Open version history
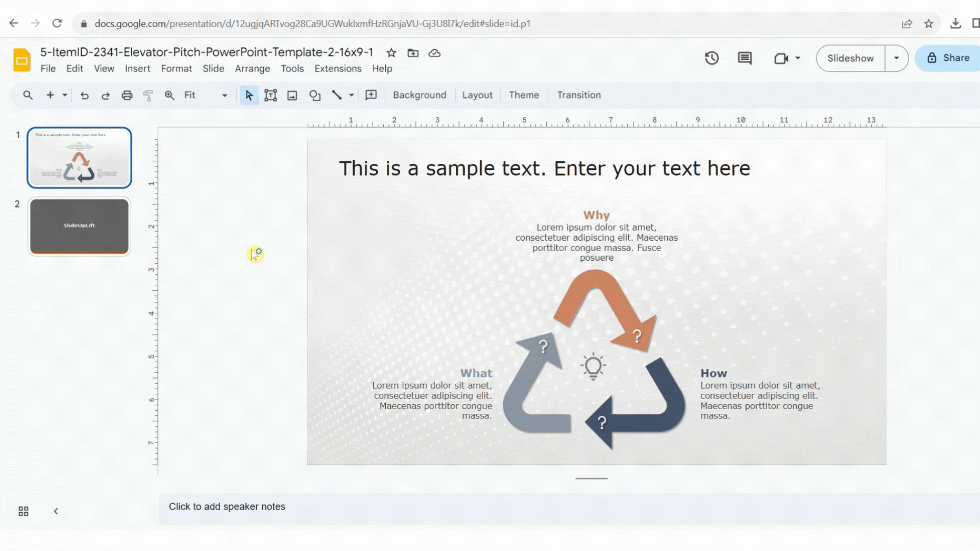Image resolution: width=980 pixels, height=551 pixels. pos(712,58)
